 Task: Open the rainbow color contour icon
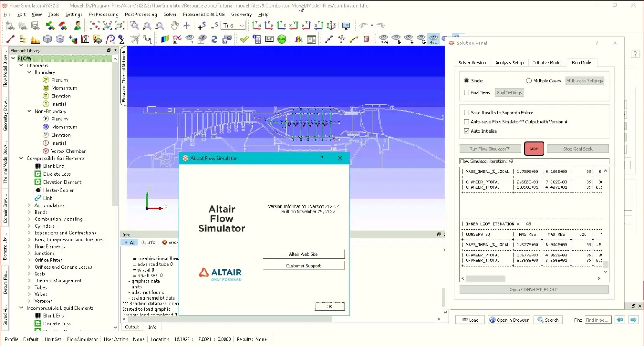165,39
